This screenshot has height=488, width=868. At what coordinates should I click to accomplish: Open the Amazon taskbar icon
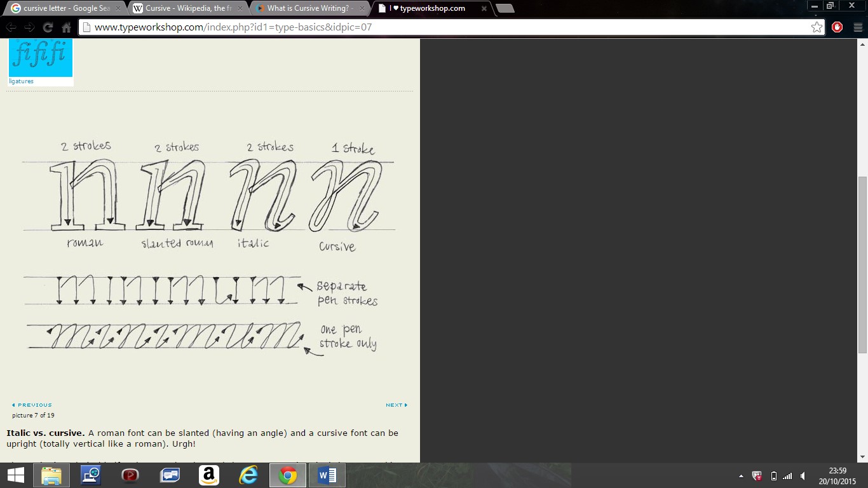point(209,475)
